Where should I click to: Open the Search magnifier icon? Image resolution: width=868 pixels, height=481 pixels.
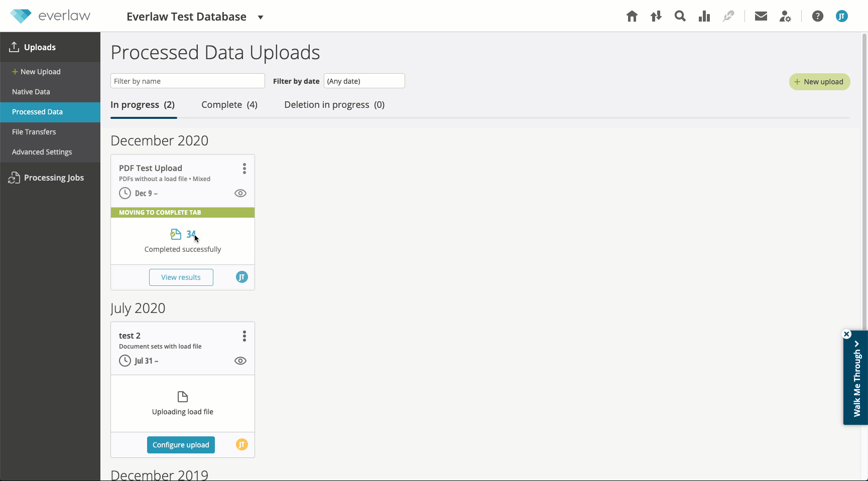coord(680,17)
